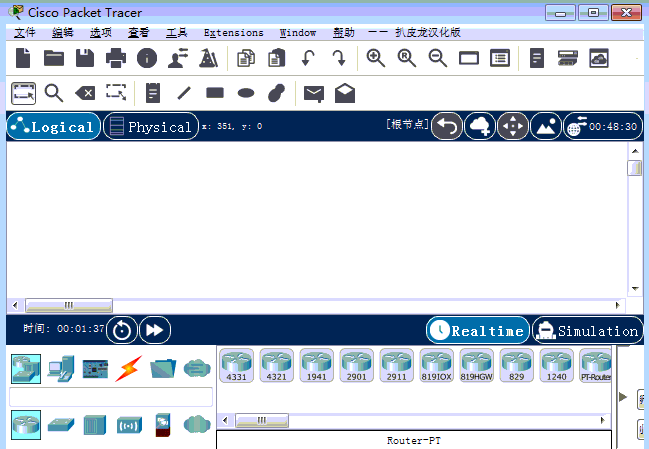This screenshot has width=649, height=449.
Task: Pick the 819HGW router
Action: [477, 365]
